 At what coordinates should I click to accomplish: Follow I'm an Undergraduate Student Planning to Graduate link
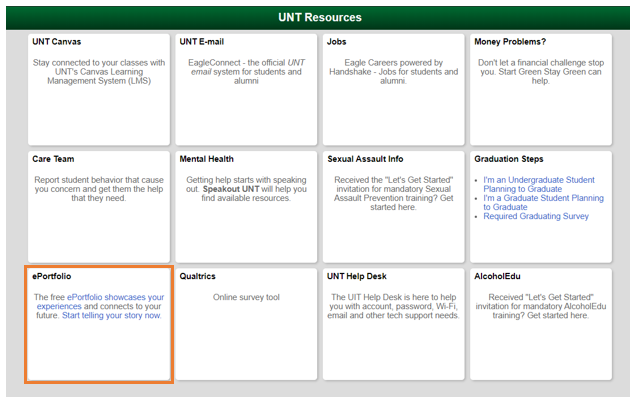point(539,184)
